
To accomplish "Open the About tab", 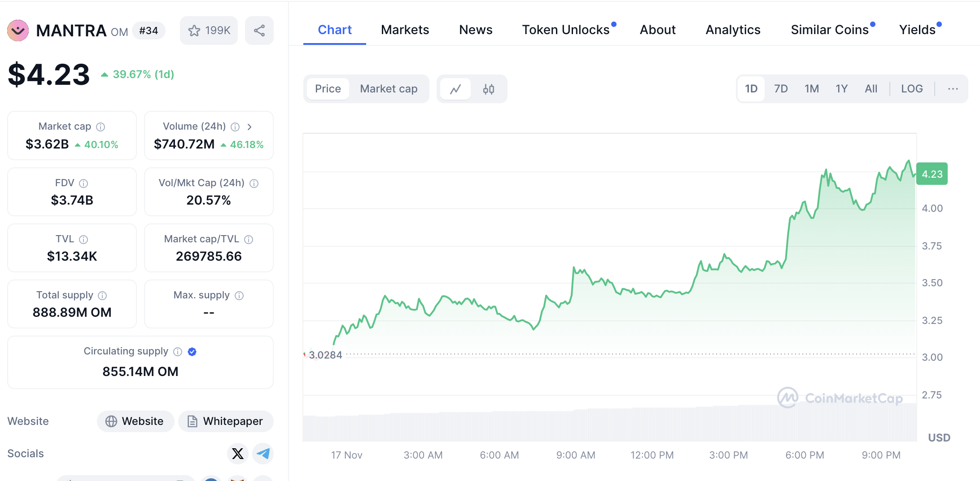I will (x=657, y=30).
